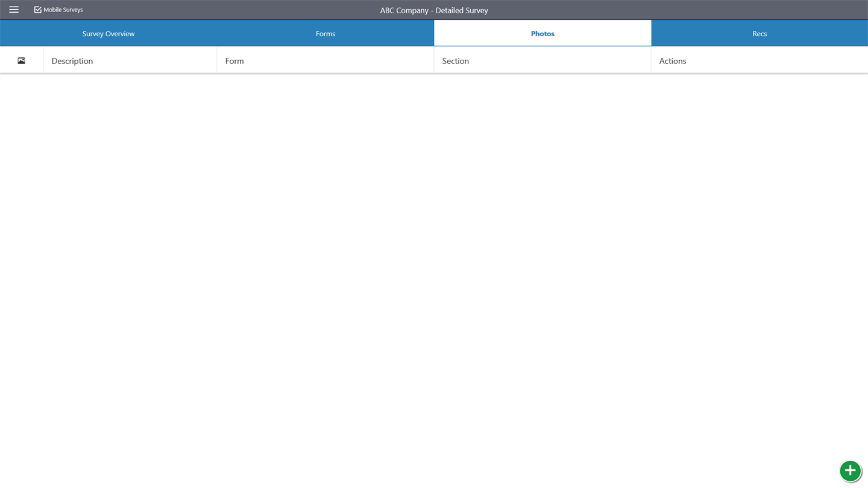Click the ABC Company - Detailed Survey title
This screenshot has height=488, width=868.
point(434,10)
